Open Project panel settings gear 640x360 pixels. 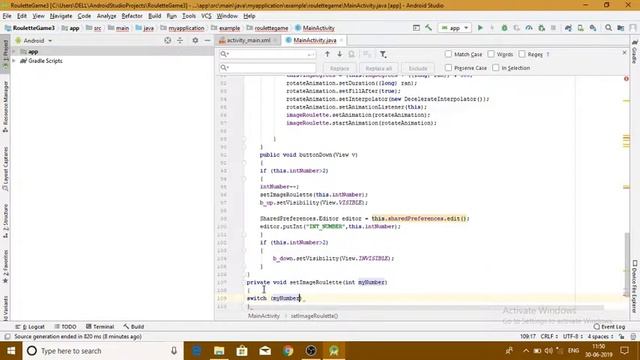click(x=195, y=40)
